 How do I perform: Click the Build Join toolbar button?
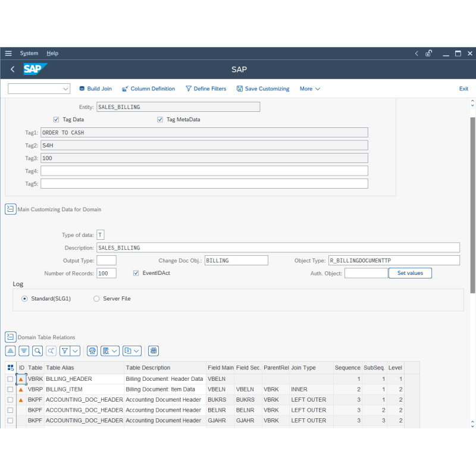[x=96, y=89]
